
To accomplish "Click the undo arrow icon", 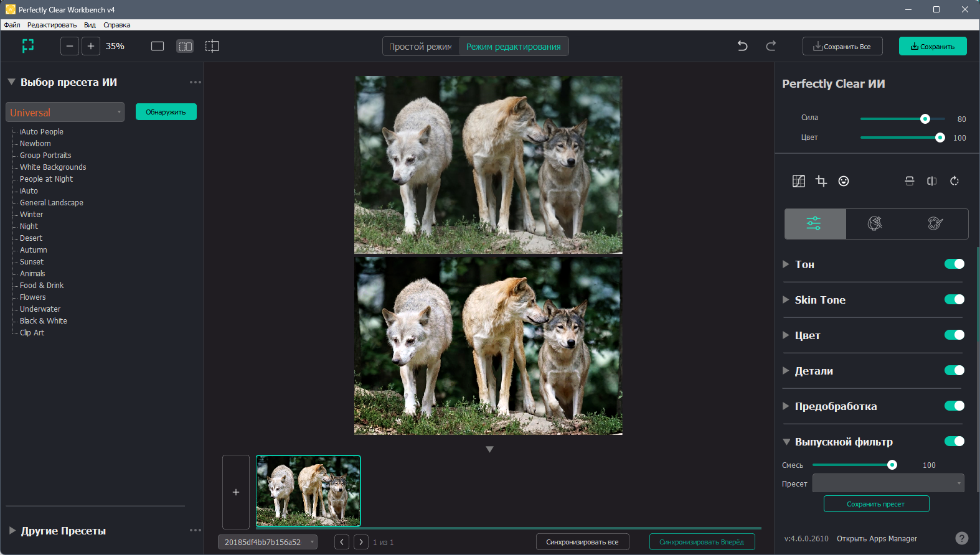I will 742,46.
